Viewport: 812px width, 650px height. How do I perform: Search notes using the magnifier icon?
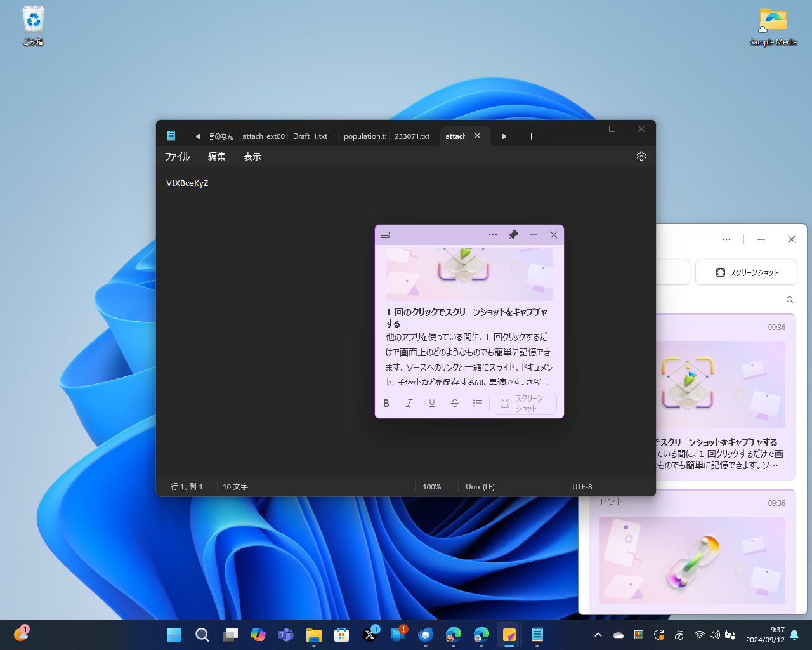click(x=790, y=300)
